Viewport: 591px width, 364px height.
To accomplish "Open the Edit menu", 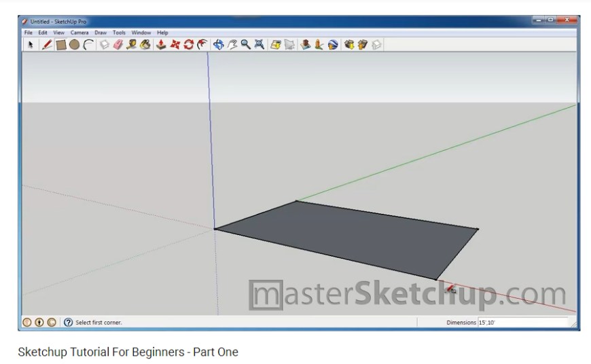I will tap(43, 33).
